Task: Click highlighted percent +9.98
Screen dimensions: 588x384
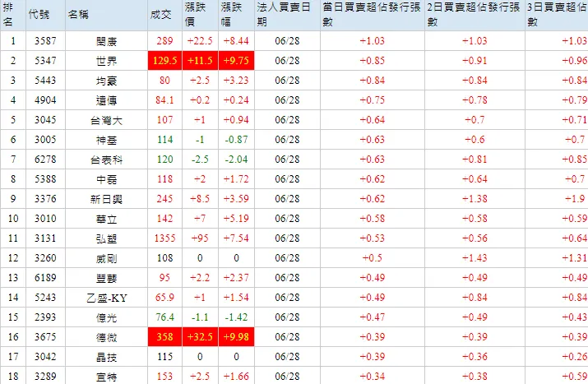Action: (236, 337)
